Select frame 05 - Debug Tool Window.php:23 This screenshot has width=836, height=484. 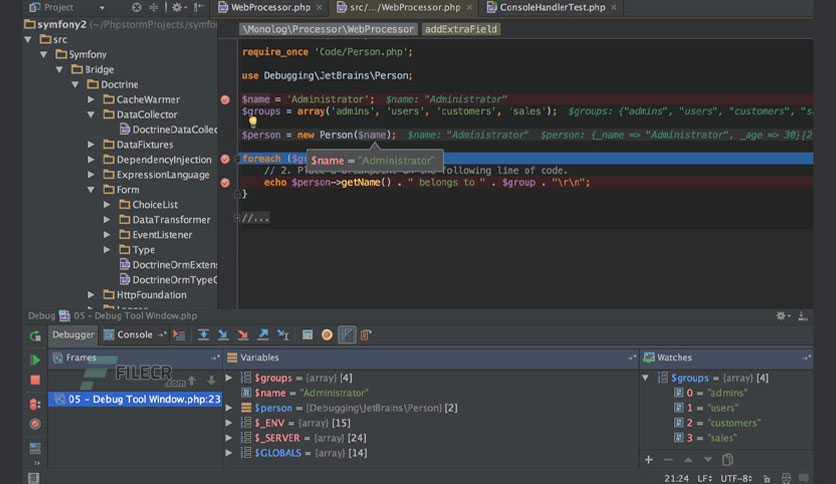pyautogui.click(x=135, y=399)
